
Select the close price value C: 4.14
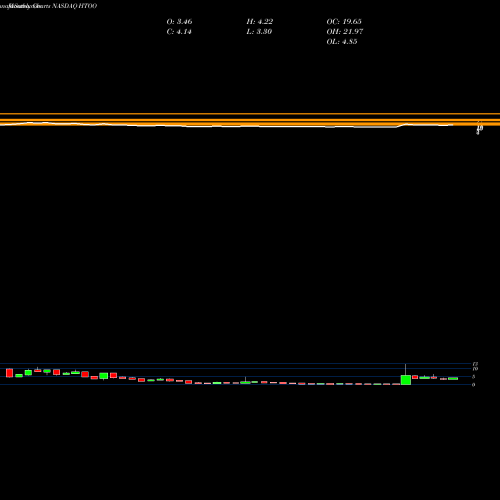179,32
